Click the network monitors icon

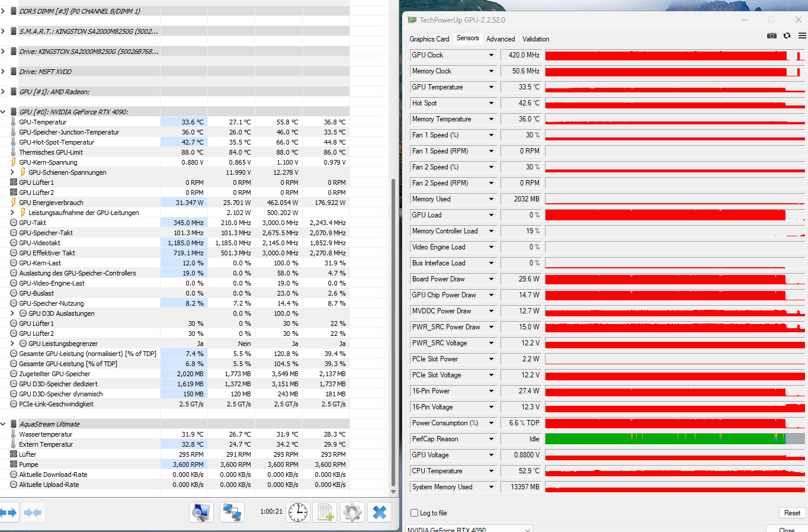(x=232, y=512)
